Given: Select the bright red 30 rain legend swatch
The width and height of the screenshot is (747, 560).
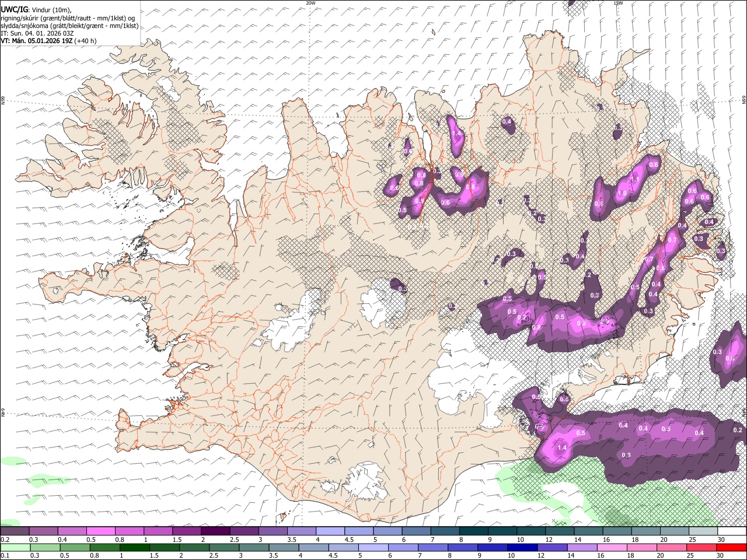Looking at the screenshot, I should (731, 547).
